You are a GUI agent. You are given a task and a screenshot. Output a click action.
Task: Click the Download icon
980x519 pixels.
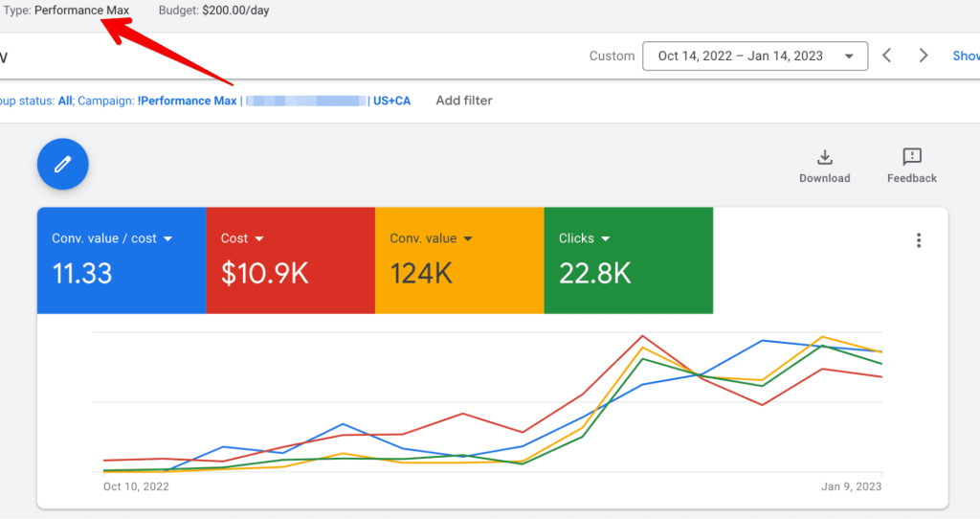(824, 158)
